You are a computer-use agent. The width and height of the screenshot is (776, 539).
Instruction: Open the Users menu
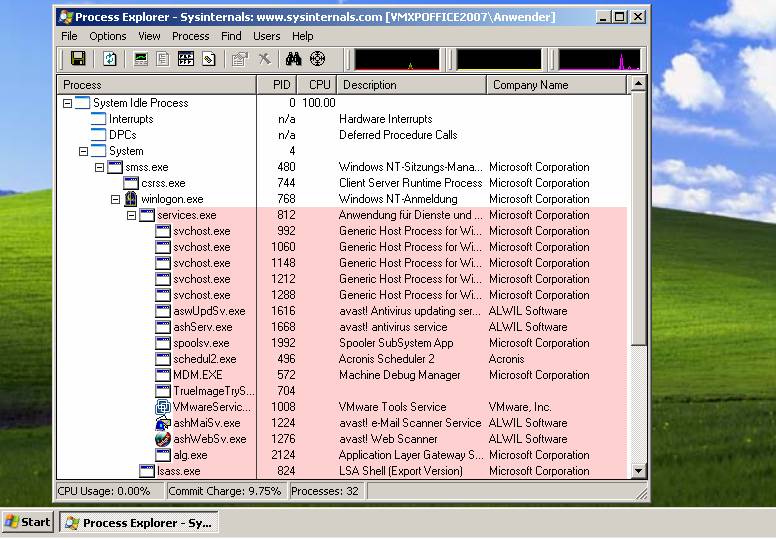267,36
